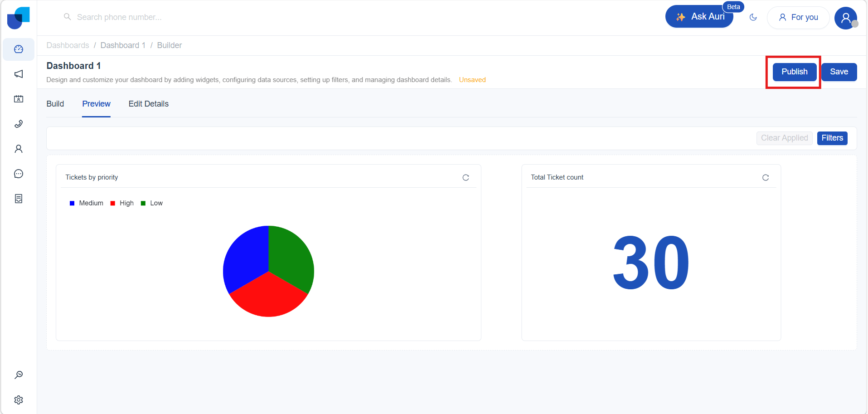The image size is (868, 414).
Task: Switch to the Edit Details tab
Action: click(x=149, y=104)
